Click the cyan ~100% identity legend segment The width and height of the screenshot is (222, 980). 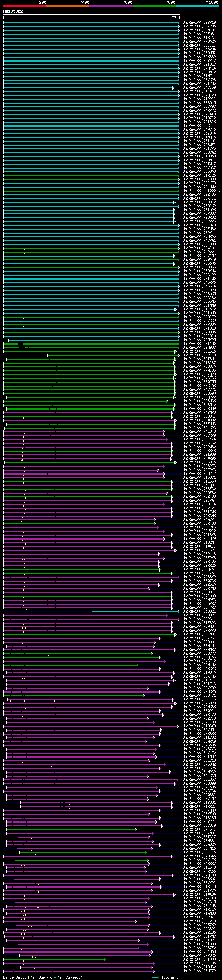tap(197, 6)
